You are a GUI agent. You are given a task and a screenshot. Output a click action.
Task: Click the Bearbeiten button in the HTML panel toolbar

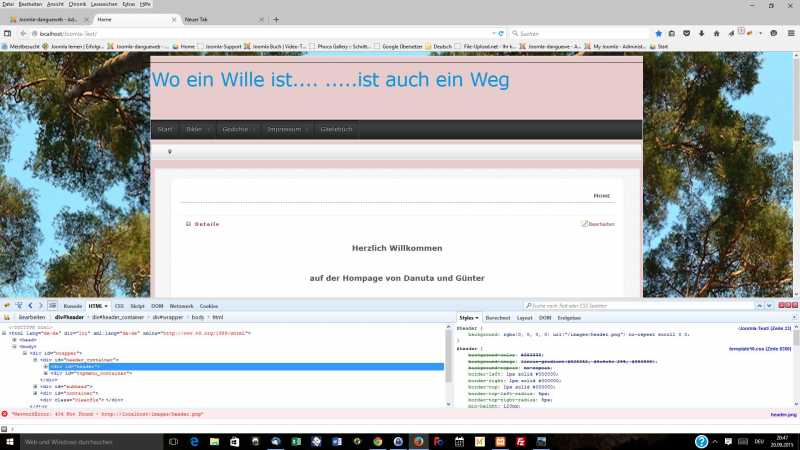click(x=32, y=317)
